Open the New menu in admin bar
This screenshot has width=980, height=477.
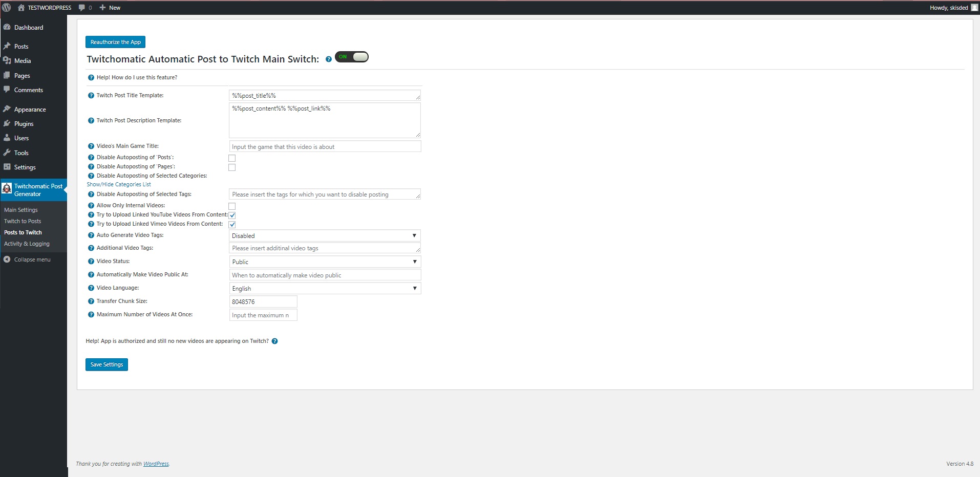coord(110,8)
